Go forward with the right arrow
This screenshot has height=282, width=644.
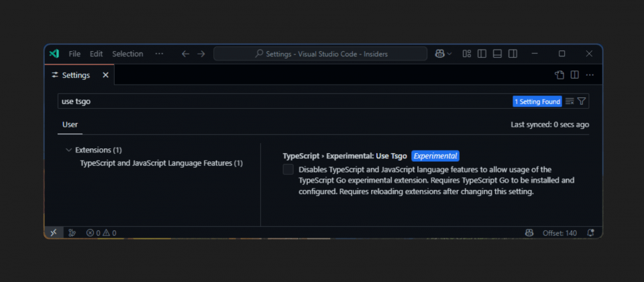[x=201, y=54]
